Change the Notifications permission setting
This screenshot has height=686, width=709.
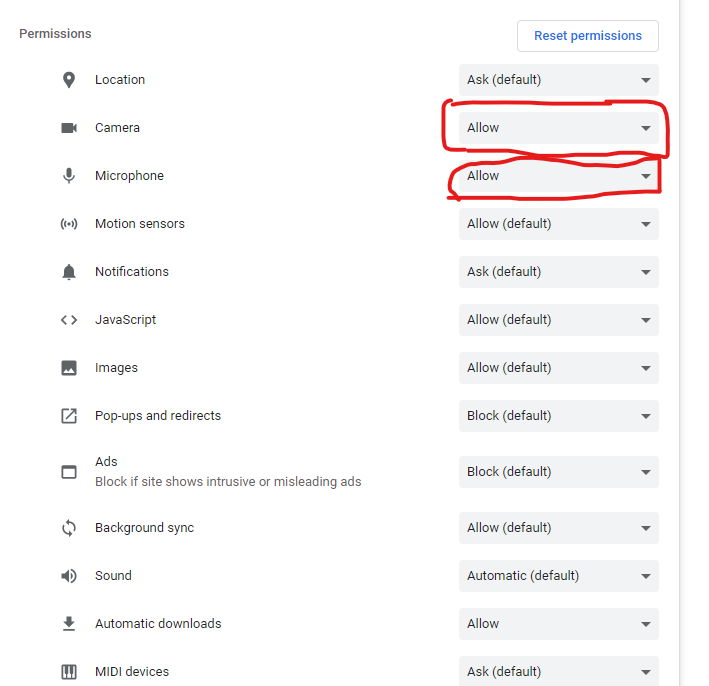(x=558, y=272)
